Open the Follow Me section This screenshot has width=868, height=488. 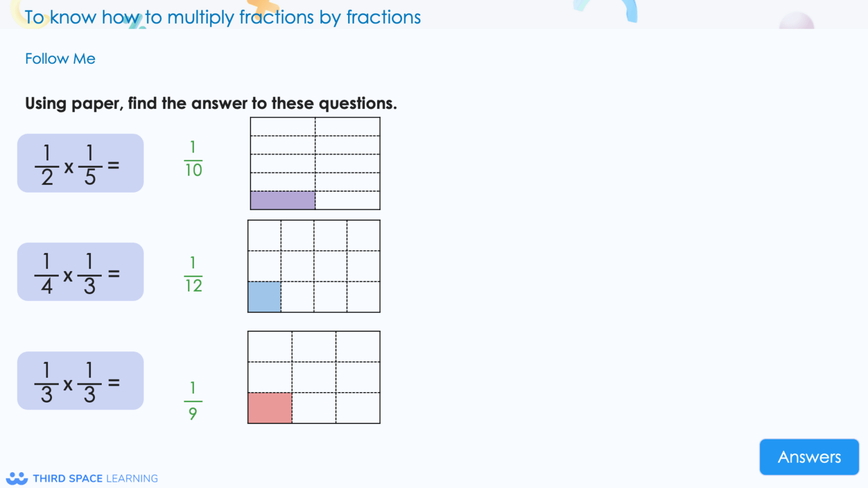[x=60, y=59]
